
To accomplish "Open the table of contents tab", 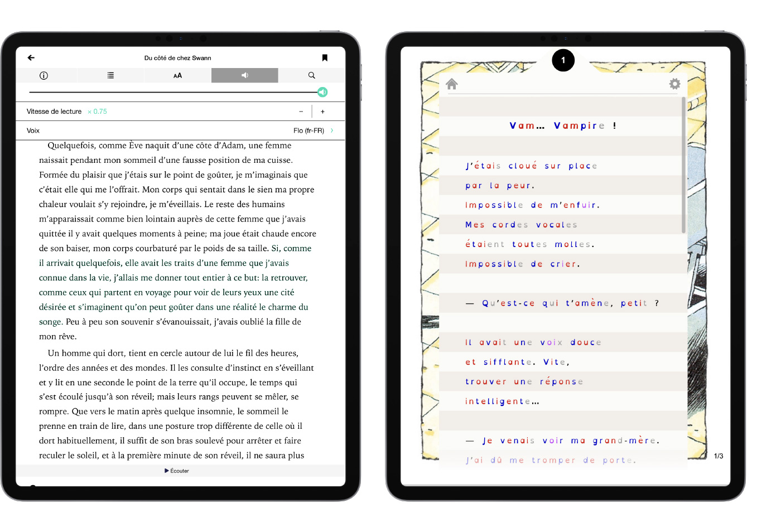I will coord(110,75).
